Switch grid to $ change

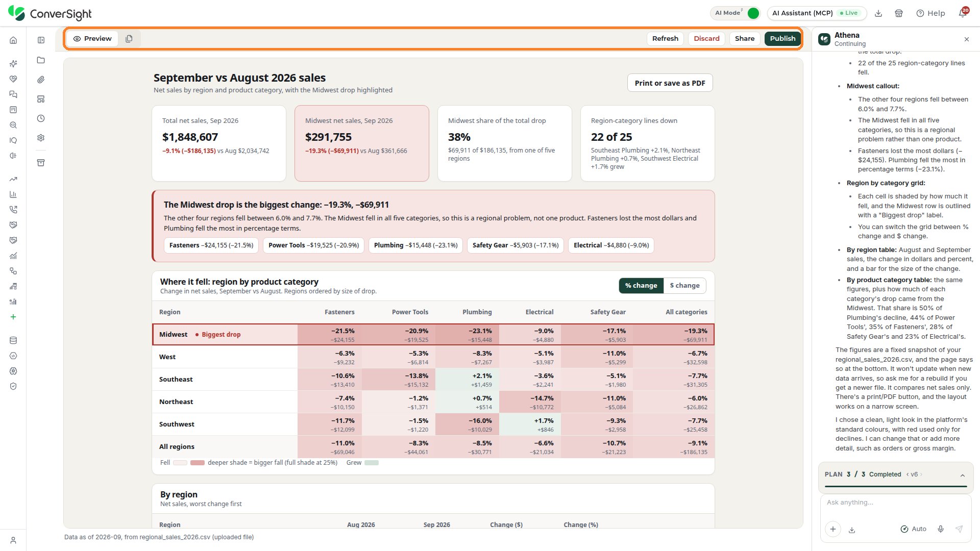[x=685, y=286]
